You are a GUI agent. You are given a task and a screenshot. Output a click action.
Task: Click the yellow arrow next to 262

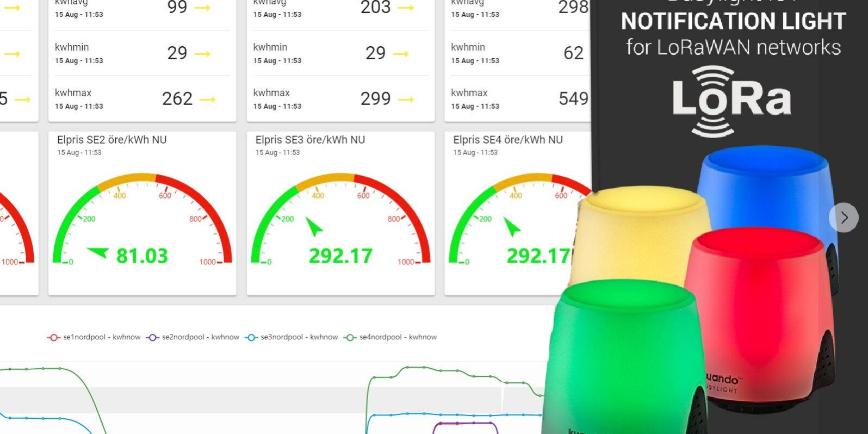[207, 100]
